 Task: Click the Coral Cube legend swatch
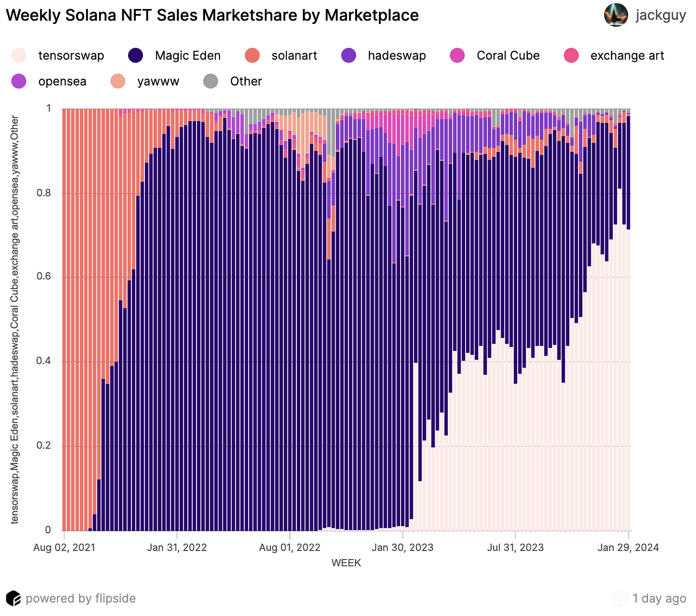[x=458, y=55]
